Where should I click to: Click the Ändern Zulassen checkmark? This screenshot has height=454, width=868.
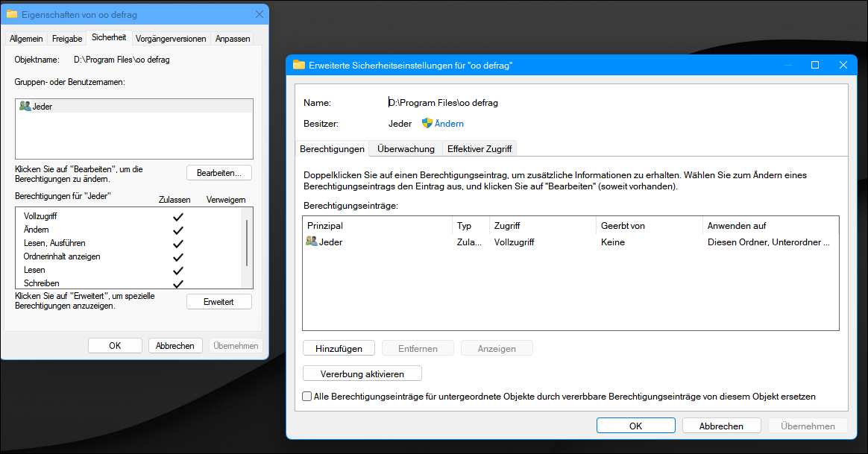click(177, 230)
